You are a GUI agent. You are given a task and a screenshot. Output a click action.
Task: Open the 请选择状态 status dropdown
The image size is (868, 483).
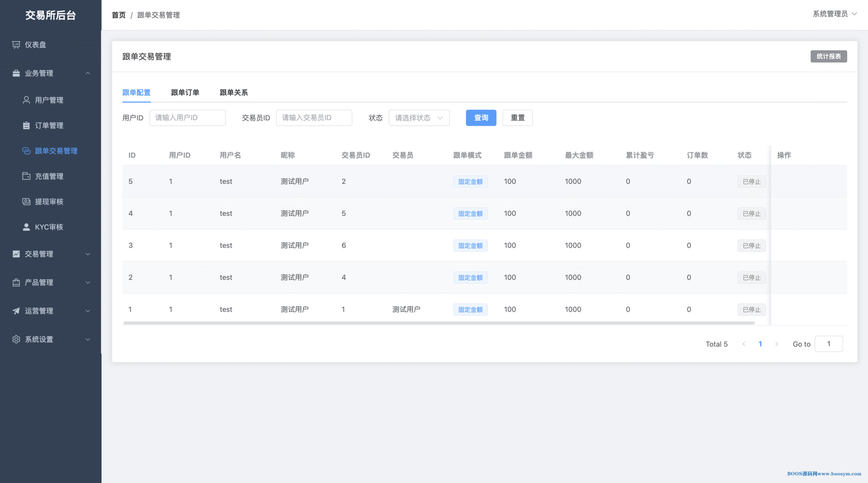point(419,118)
